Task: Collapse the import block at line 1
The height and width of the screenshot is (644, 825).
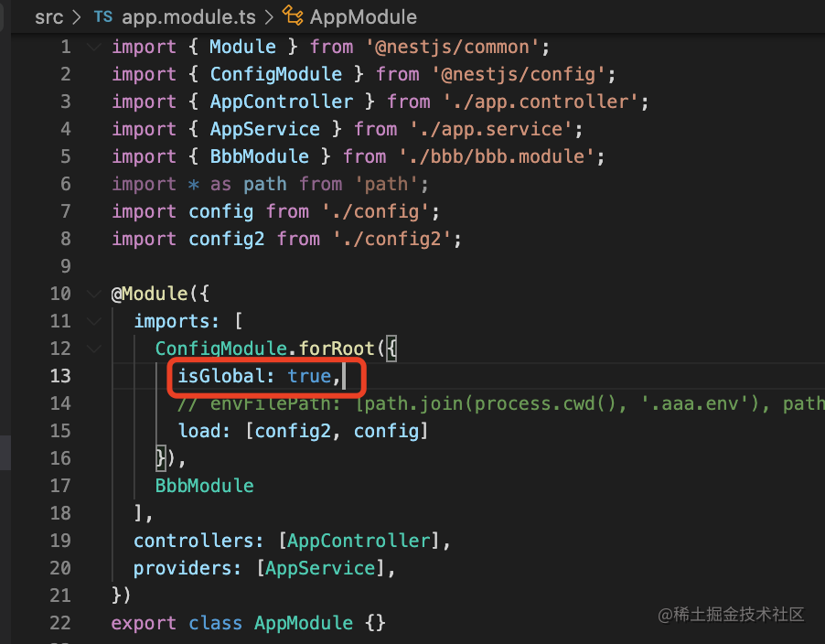Action: pyautogui.click(x=94, y=48)
